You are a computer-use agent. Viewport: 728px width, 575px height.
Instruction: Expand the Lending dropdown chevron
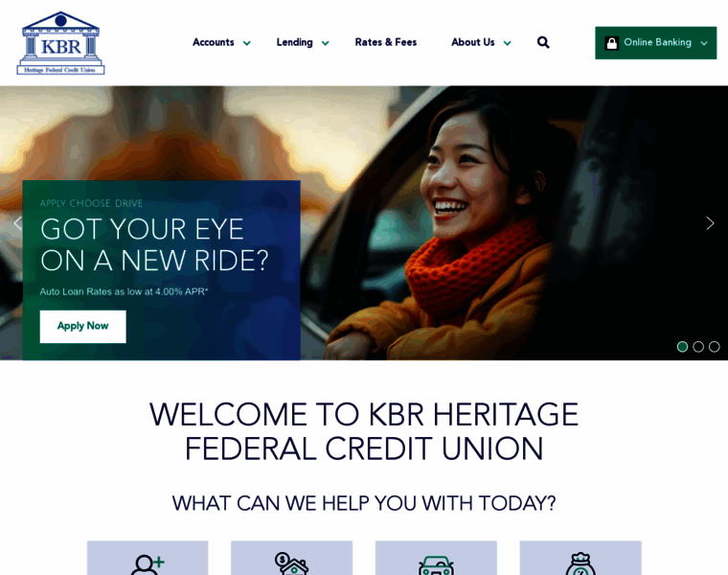(x=326, y=43)
